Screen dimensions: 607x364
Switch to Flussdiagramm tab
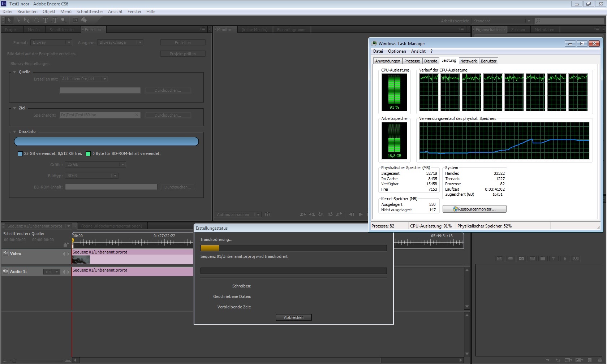click(291, 30)
